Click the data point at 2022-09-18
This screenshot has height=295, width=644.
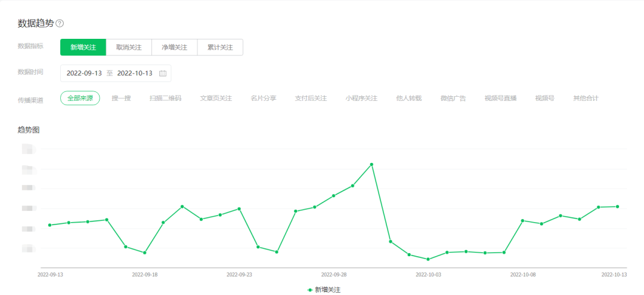pos(144,253)
